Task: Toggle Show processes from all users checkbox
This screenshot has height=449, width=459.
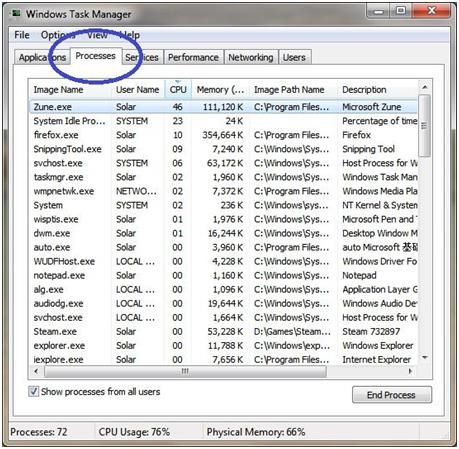Action: [33, 391]
